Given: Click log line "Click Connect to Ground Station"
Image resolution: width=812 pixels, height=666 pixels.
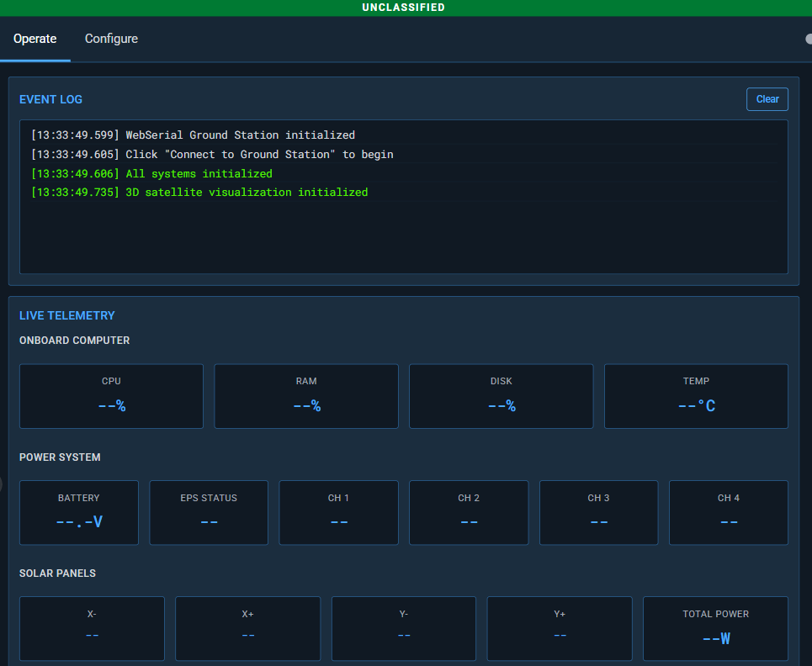Looking at the screenshot, I should click(404, 154).
